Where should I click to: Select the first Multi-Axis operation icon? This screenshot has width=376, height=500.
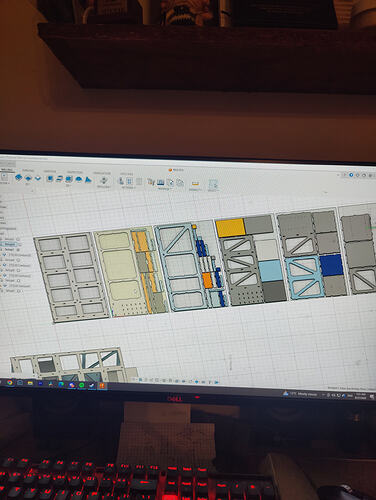click(121, 181)
